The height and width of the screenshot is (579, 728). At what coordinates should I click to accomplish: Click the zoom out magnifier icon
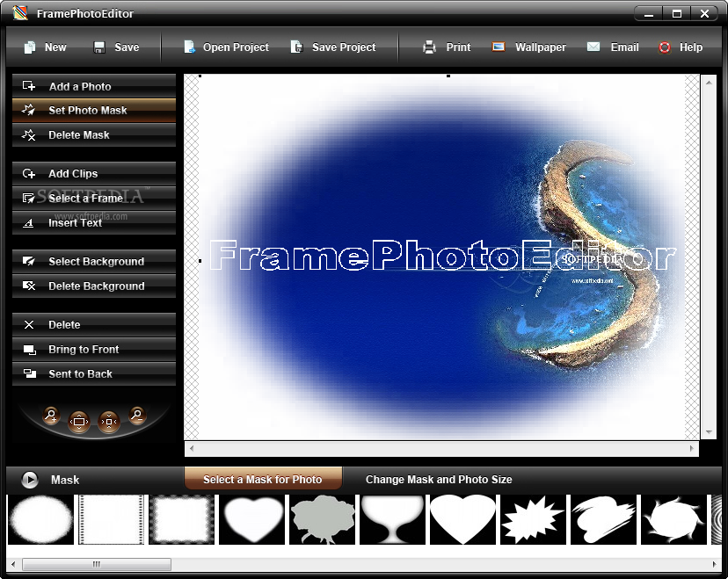pos(137,415)
